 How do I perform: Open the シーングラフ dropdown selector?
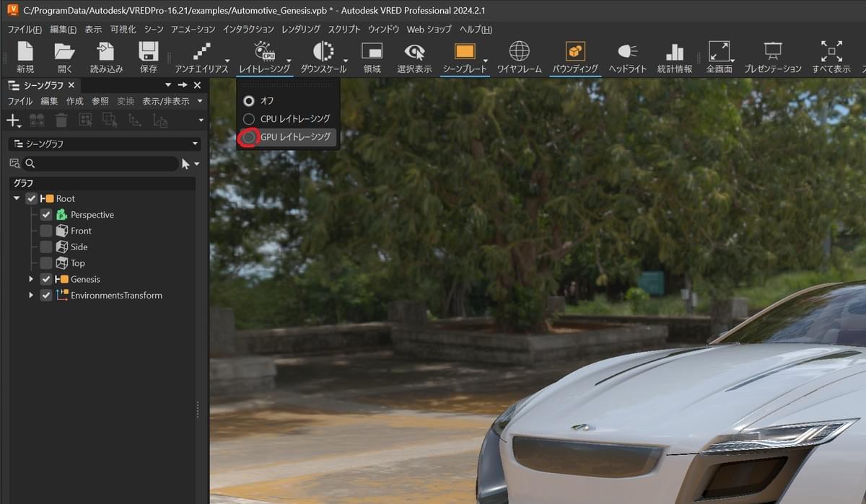click(104, 144)
